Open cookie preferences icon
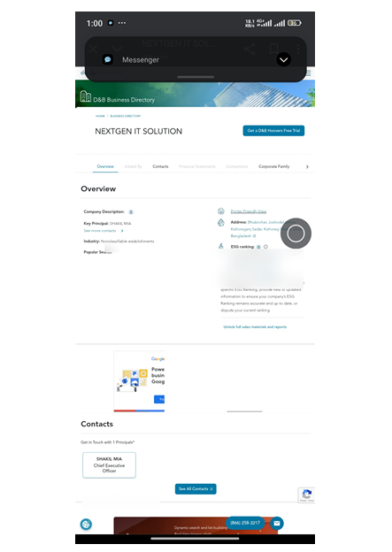 click(x=86, y=525)
